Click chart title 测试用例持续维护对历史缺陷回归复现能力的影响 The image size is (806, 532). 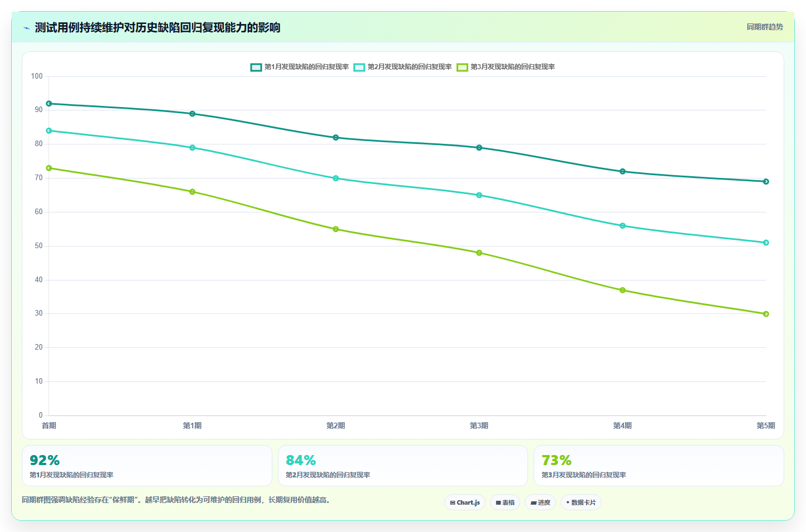tap(157, 28)
